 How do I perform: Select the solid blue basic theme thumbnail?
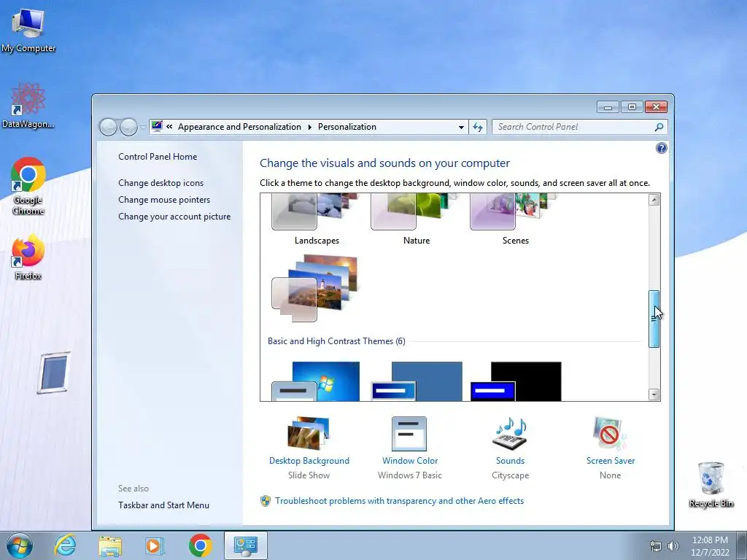417,381
